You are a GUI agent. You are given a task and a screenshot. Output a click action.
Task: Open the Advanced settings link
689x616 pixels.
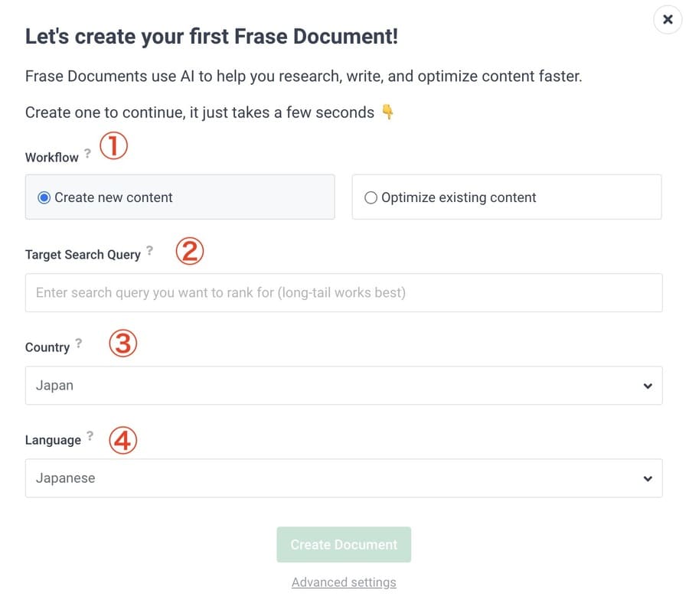(x=344, y=582)
